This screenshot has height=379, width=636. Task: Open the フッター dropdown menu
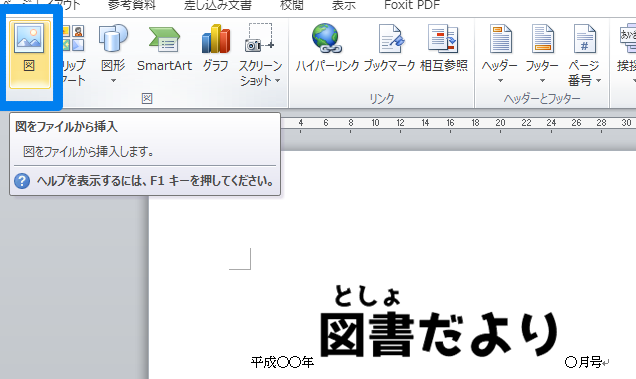pyautogui.click(x=542, y=54)
